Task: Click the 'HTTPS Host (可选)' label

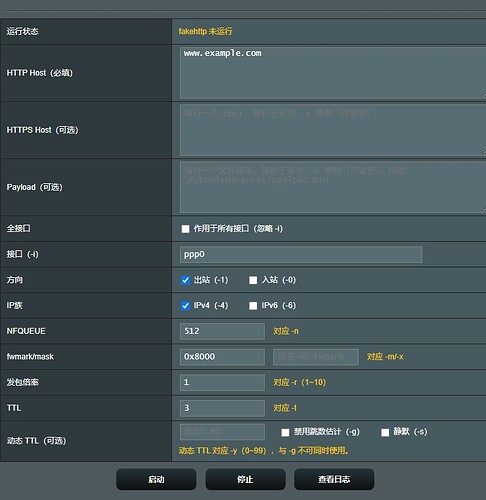Action: click(x=42, y=130)
